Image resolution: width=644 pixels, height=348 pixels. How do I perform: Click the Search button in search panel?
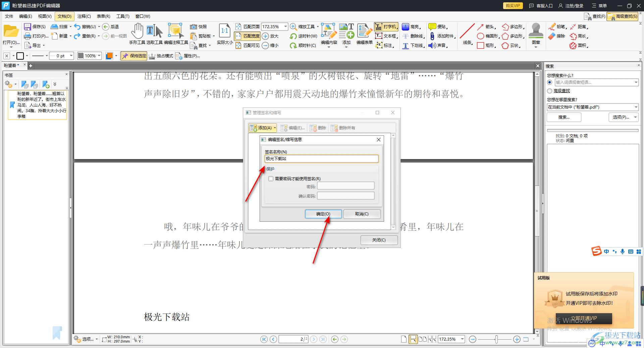point(564,117)
